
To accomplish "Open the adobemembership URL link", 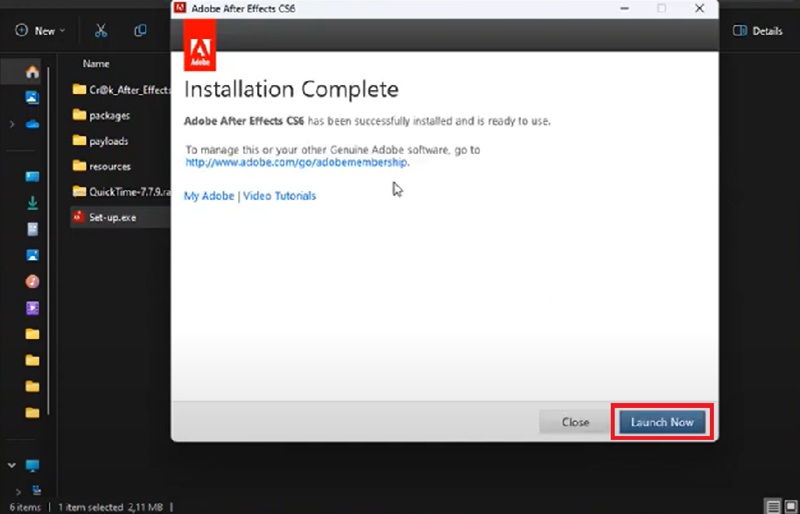I will [x=296, y=162].
